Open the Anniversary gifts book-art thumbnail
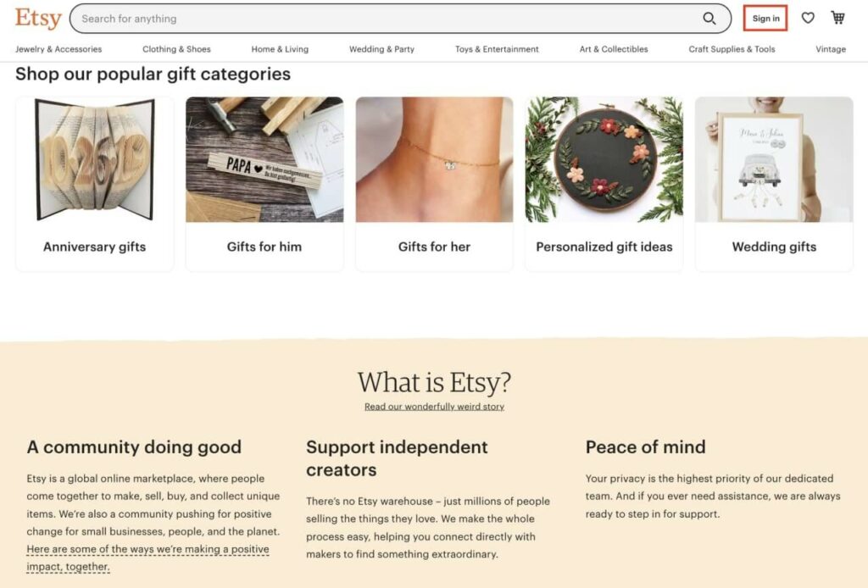The image size is (868, 588). [x=95, y=160]
